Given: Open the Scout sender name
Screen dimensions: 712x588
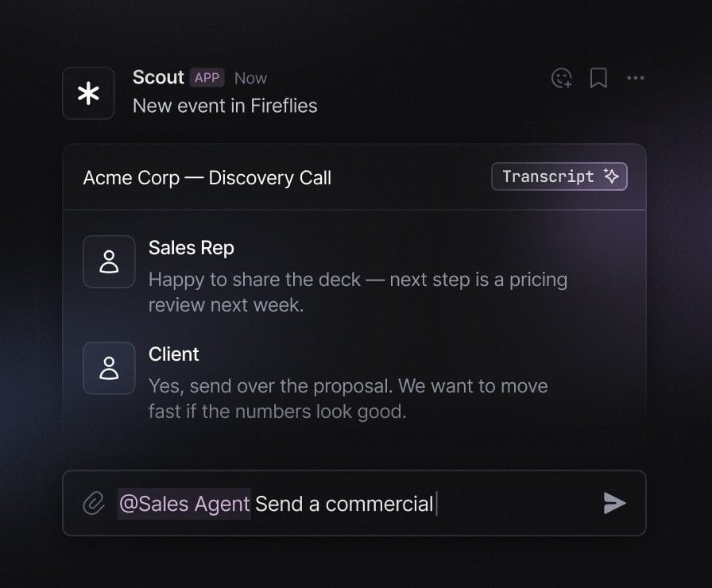Looking at the screenshot, I should [x=158, y=77].
